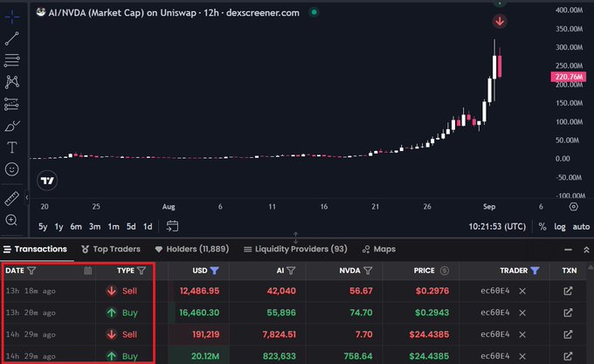Minimize the transactions panel
The width and height of the screenshot is (594, 364).
coord(568,250)
